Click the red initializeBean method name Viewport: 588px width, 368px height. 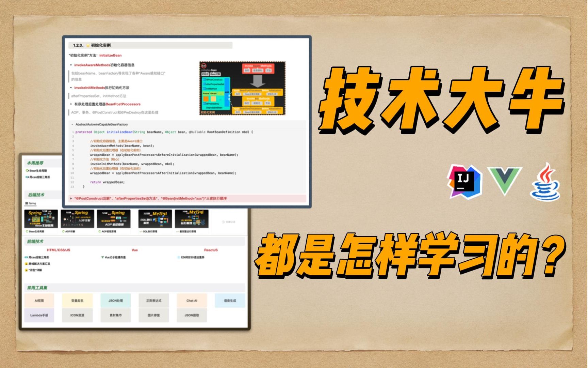111,55
